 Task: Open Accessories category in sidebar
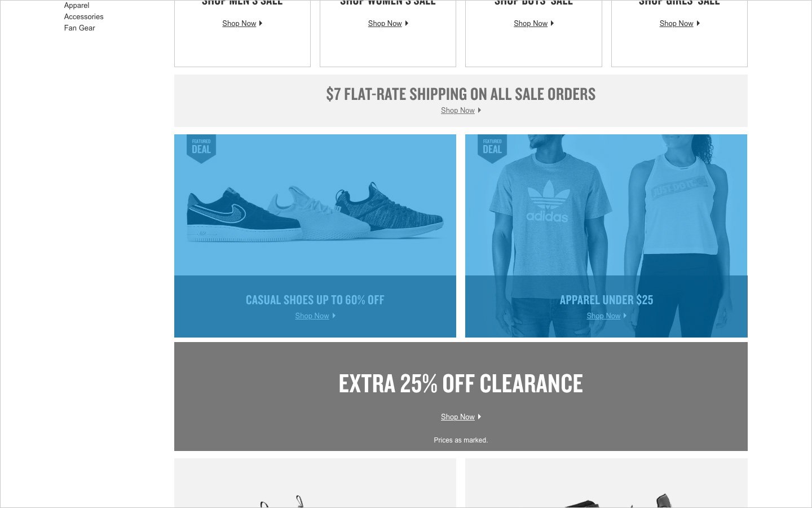click(x=83, y=17)
